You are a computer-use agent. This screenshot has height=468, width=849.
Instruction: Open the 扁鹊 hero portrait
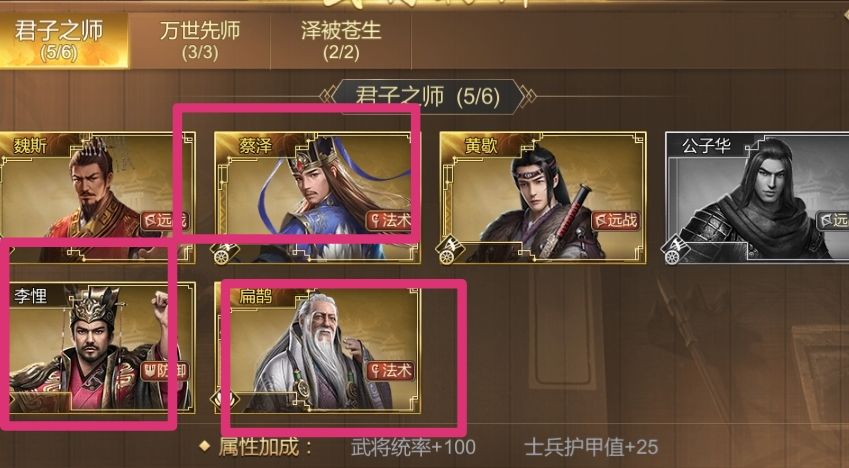tap(318, 348)
